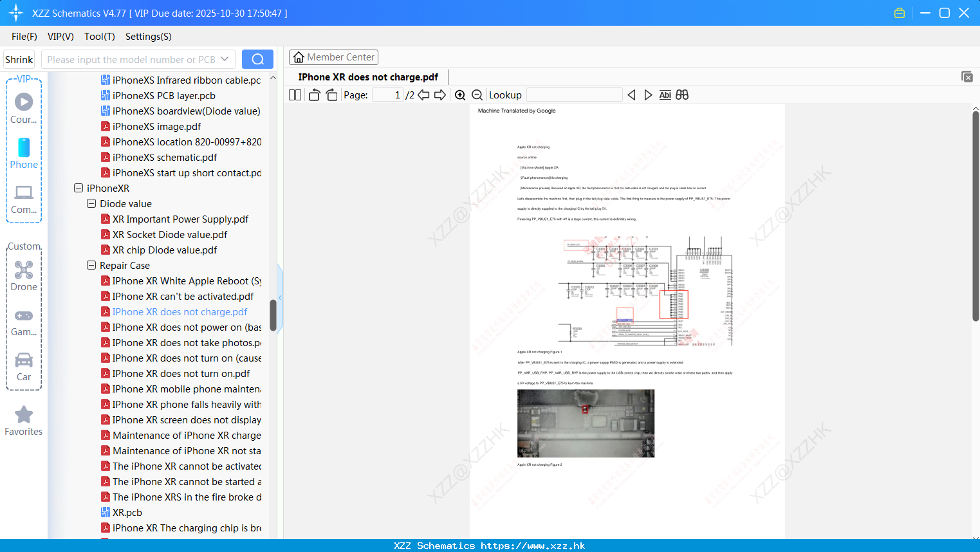980x552 pixels.
Task: Open iPhoneXS image.pdf
Action: [x=151, y=126]
